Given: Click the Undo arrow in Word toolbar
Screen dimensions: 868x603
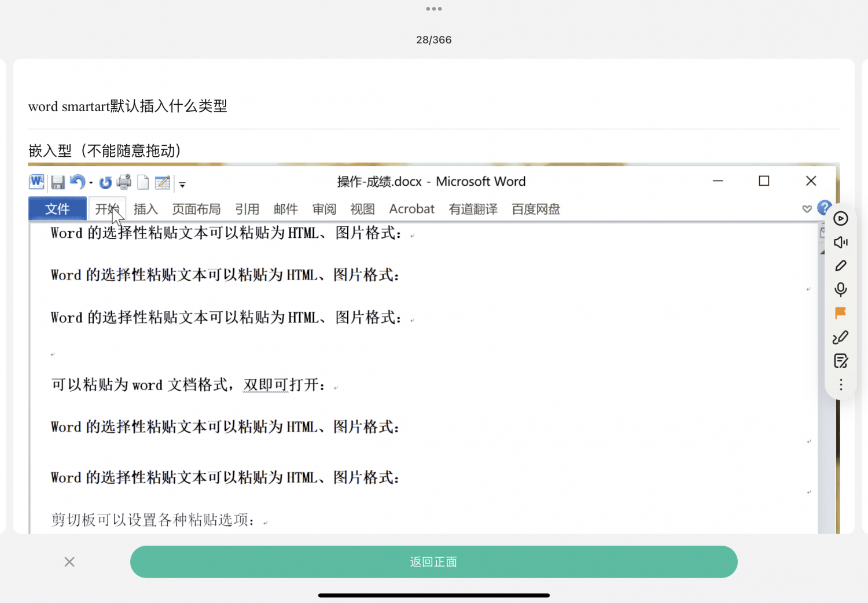Looking at the screenshot, I should click(x=77, y=182).
